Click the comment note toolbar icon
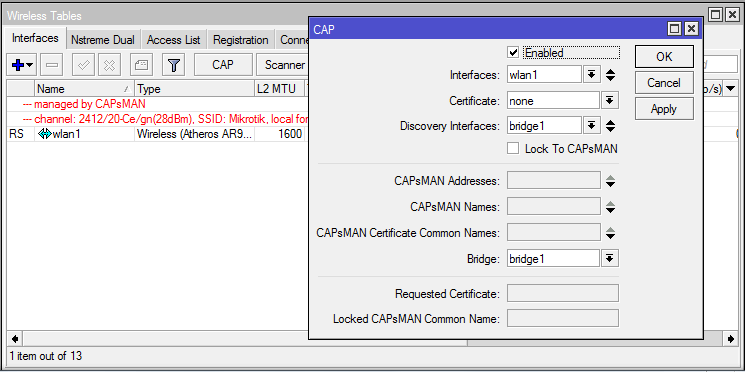 [141, 65]
